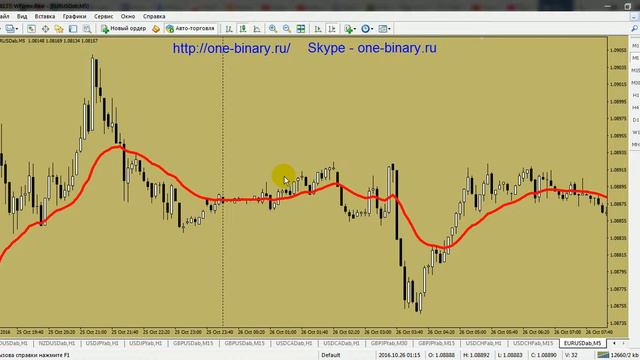Switch to the NZDUSDab,H1 chart tab
The image size is (640, 360).
tap(57, 343)
